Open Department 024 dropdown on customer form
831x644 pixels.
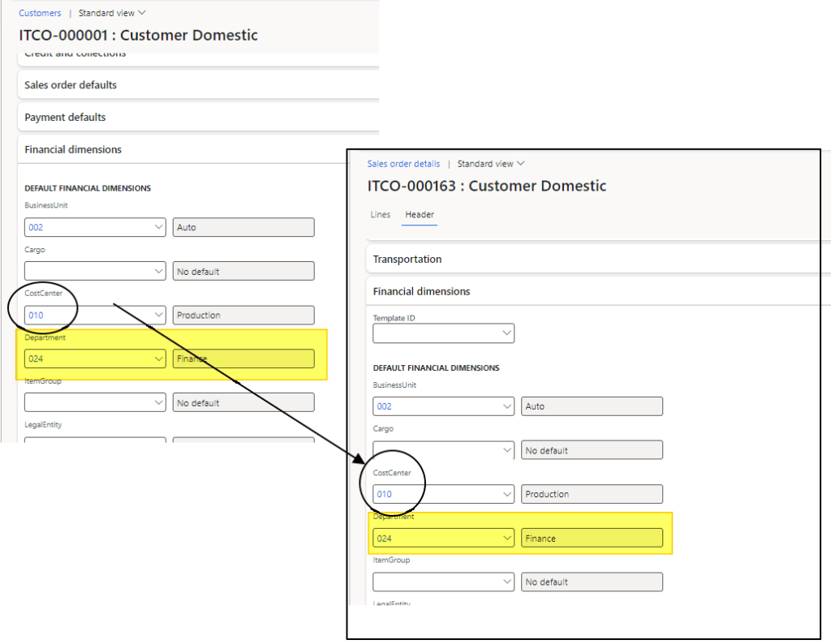pos(158,358)
